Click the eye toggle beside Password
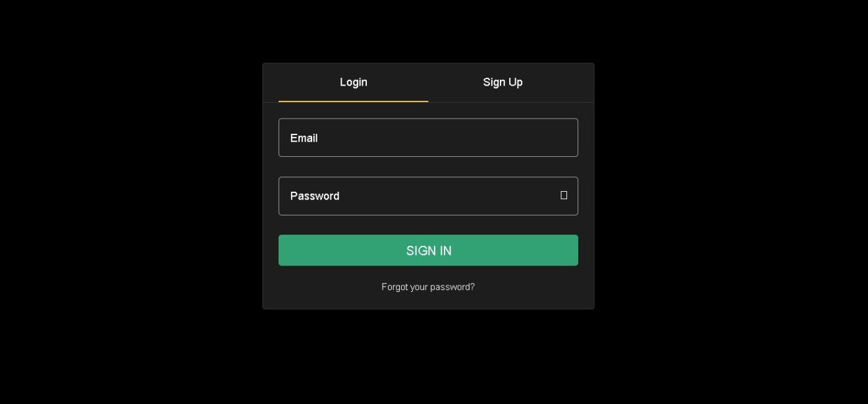 (564, 195)
